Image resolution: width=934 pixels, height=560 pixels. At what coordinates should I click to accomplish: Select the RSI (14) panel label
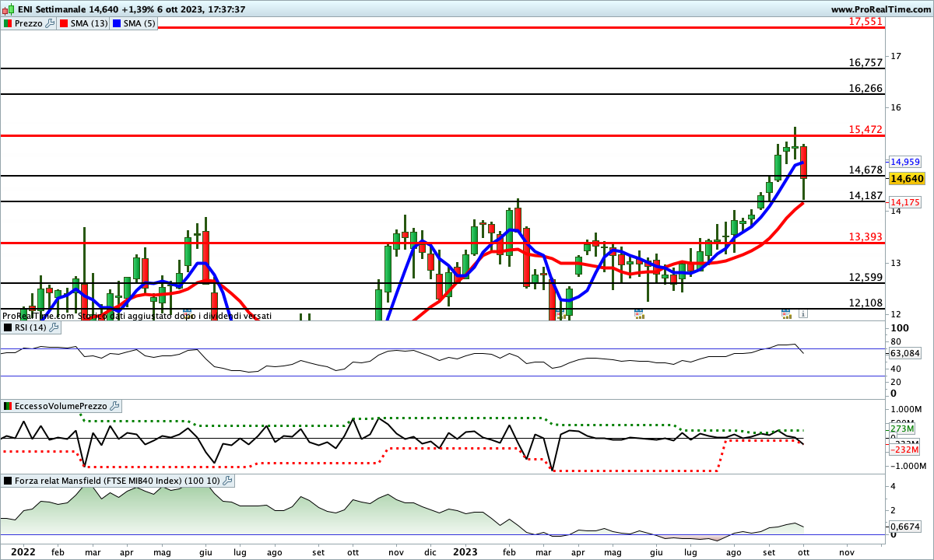tap(31, 328)
